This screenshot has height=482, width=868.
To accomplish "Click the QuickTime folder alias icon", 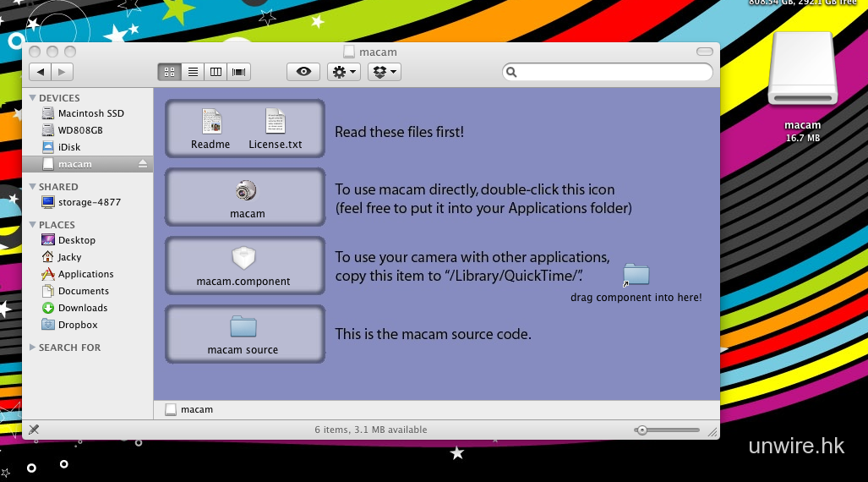I will 636,275.
